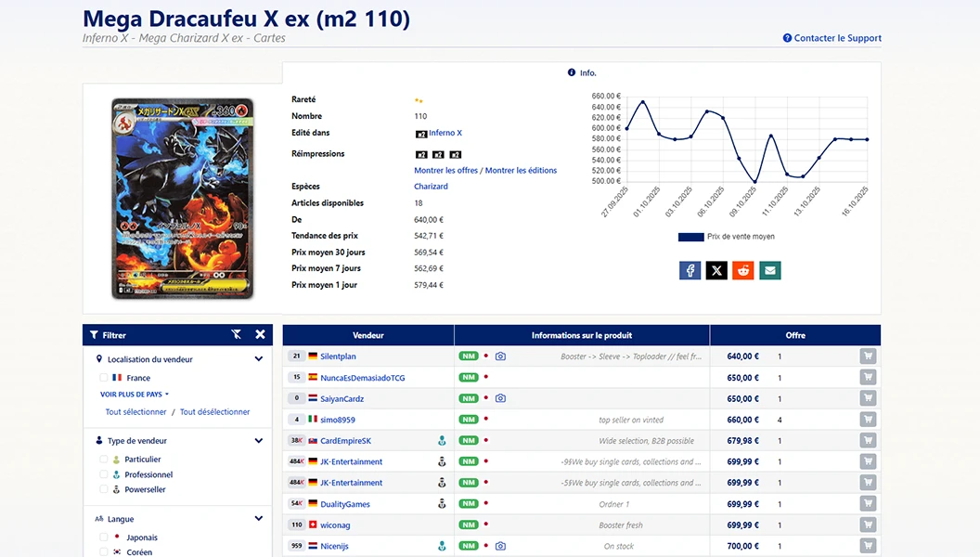Viewport: 980px width, 557px height.
Task: Add wiconag's offer to cart
Action: pyautogui.click(x=868, y=525)
